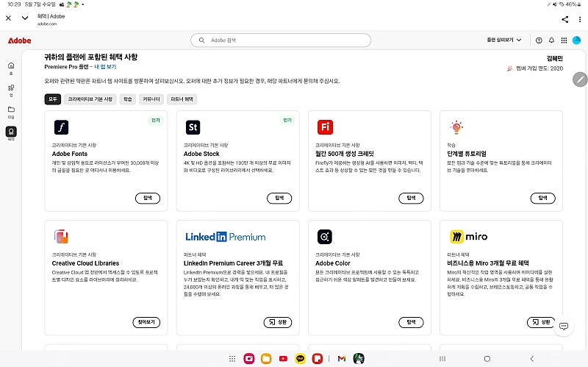Viewport: 588px width, 367px height.
Task: Click the browser share icon
Action: coord(564,20)
